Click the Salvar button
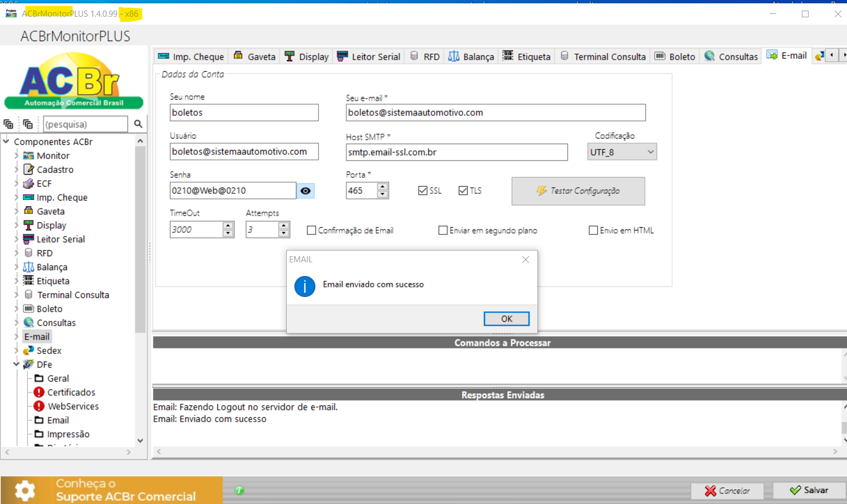847x504 pixels. [x=809, y=490]
